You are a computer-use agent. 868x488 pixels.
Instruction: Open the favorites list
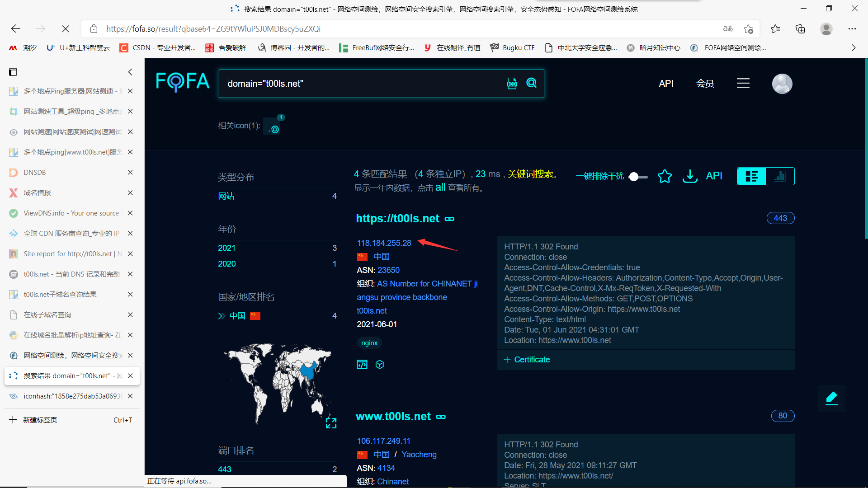(x=775, y=29)
